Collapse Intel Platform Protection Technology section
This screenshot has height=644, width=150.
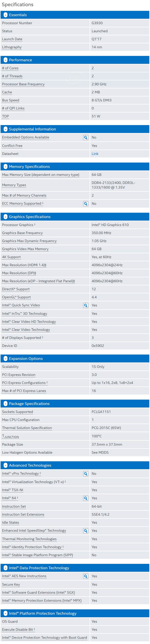[x=6, y=613]
